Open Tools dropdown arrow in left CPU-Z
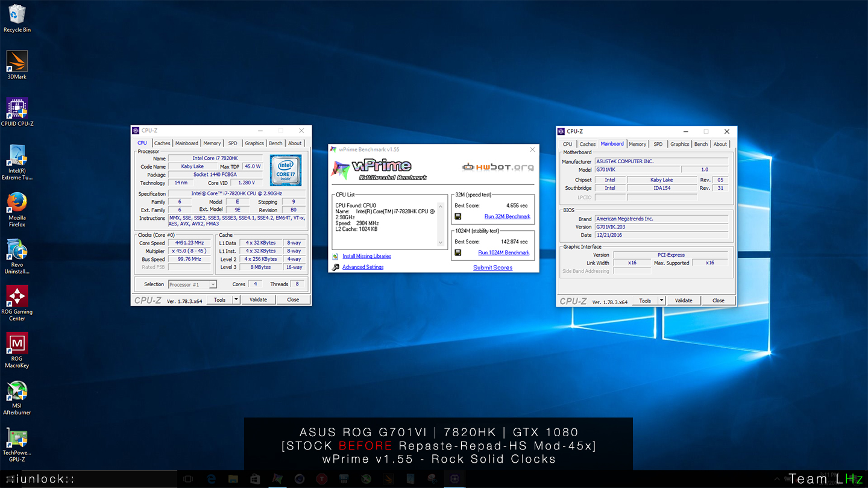The width and height of the screenshot is (868, 488). pyautogui.click(x=236, y=299)
